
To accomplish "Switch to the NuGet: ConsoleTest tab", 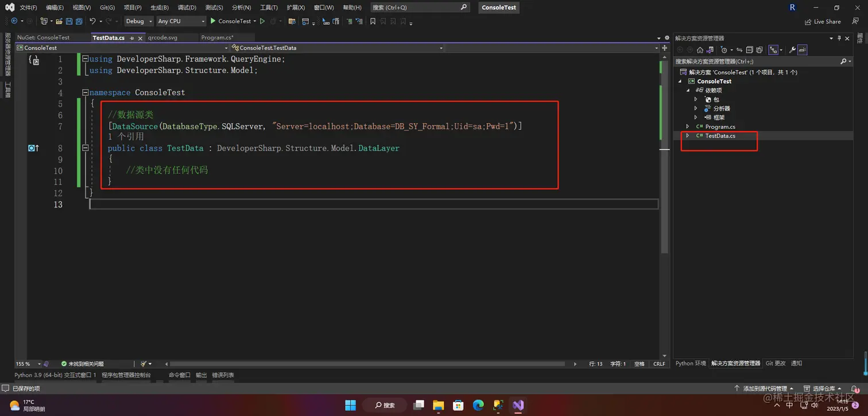I will click(x=43, y=37).
